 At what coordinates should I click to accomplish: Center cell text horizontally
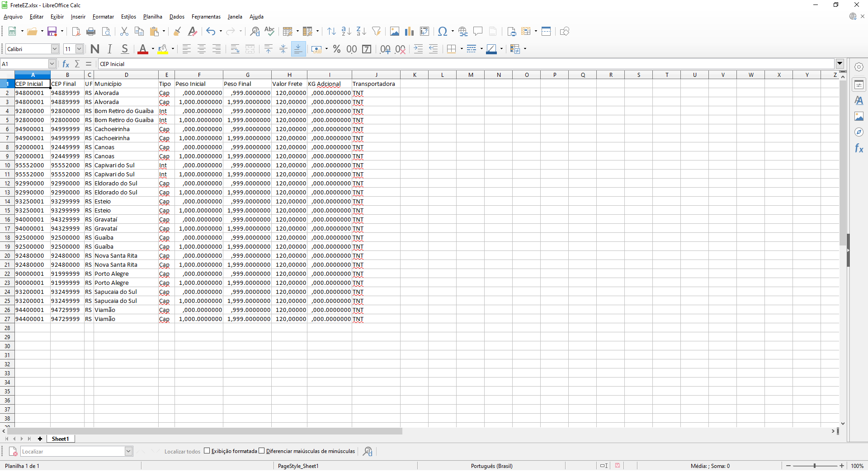[x=202, y=49]
